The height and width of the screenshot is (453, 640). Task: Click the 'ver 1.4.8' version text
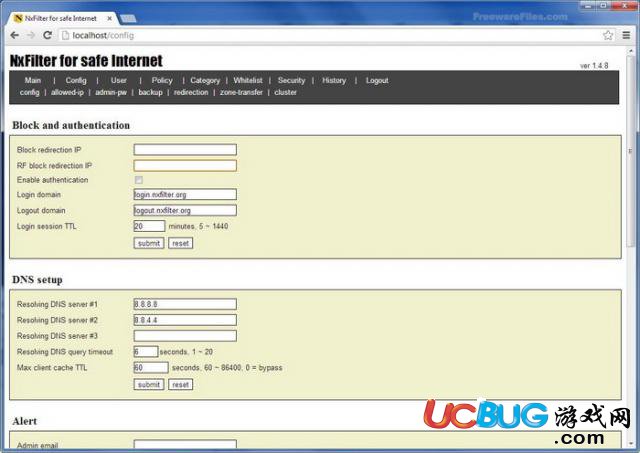pos(594,66)
